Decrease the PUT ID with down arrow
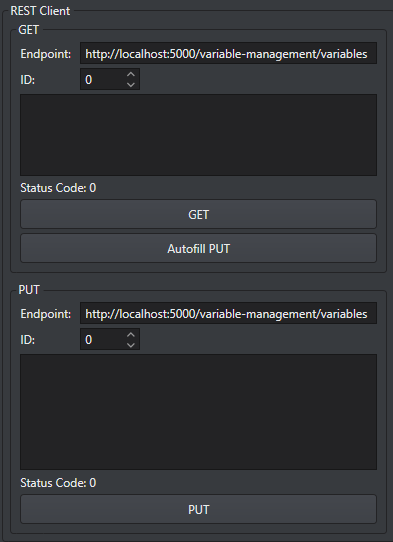The image size is (393, 542). 131,345
